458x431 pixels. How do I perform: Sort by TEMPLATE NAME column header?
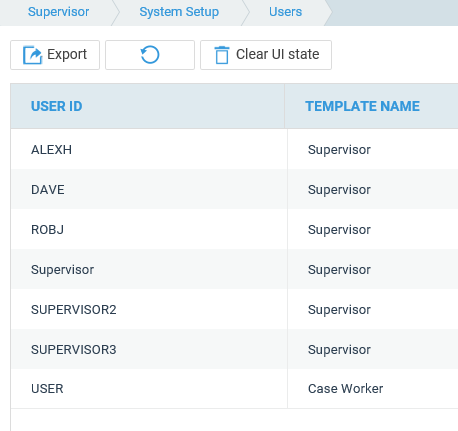[x=362, y=106]
